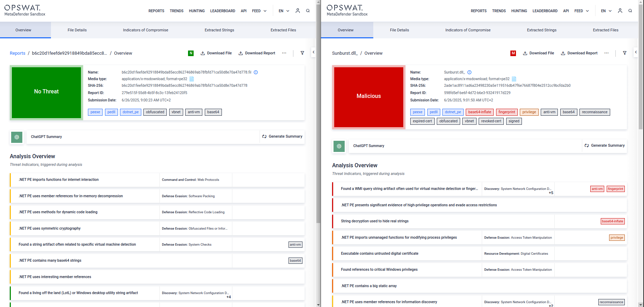The width and height of the screenshot is (644, 307).
Task: Click right window vertical scrollbar thumb
Action: coord(641,67)
